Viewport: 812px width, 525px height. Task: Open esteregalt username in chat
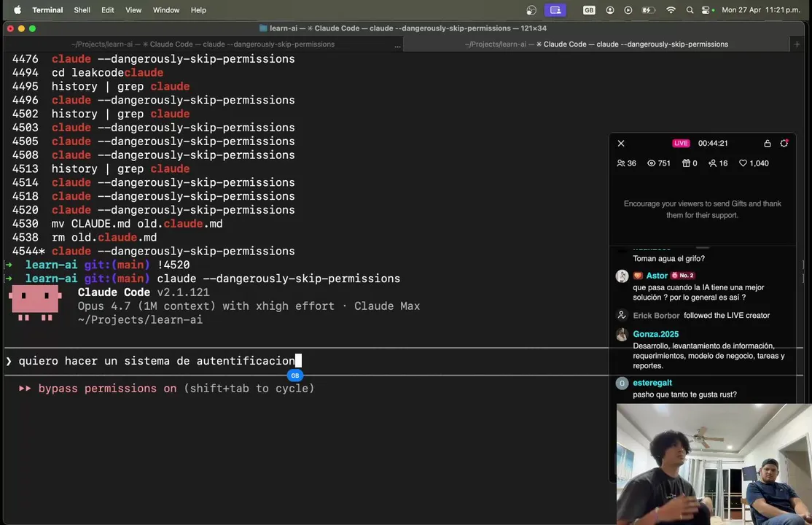pyautogui.click(x=652, y=383)
